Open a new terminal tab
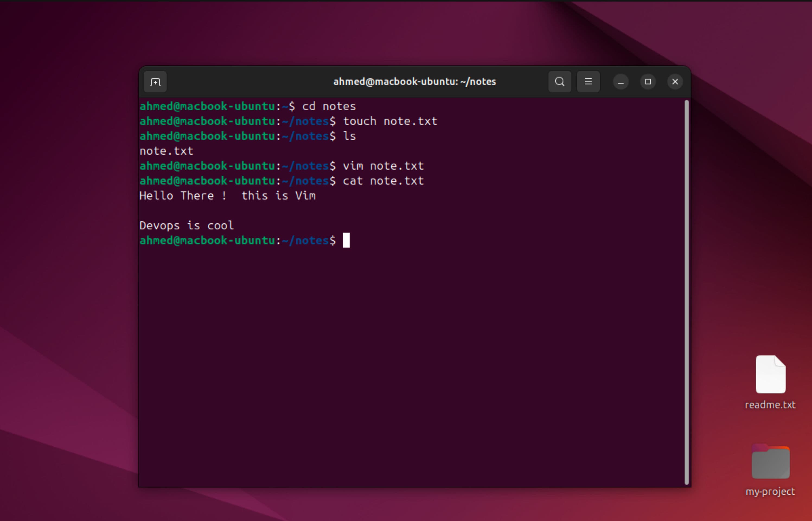This screenshot has width=812, height=521. click(155, 82)
